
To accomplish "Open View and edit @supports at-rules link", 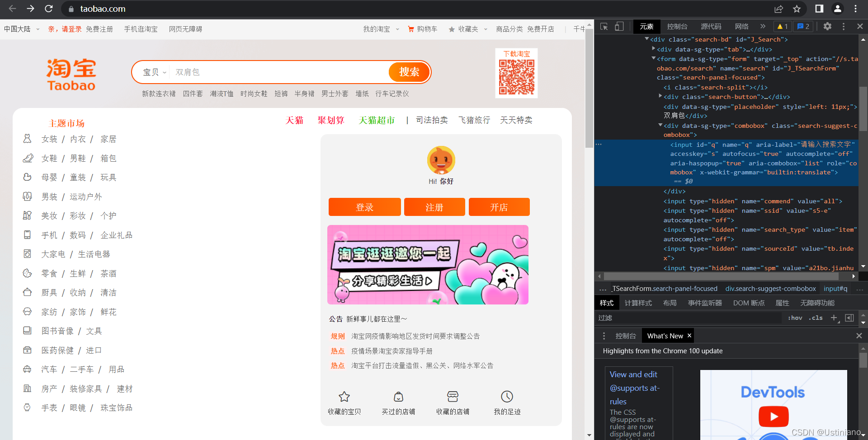I will [634, 388].
